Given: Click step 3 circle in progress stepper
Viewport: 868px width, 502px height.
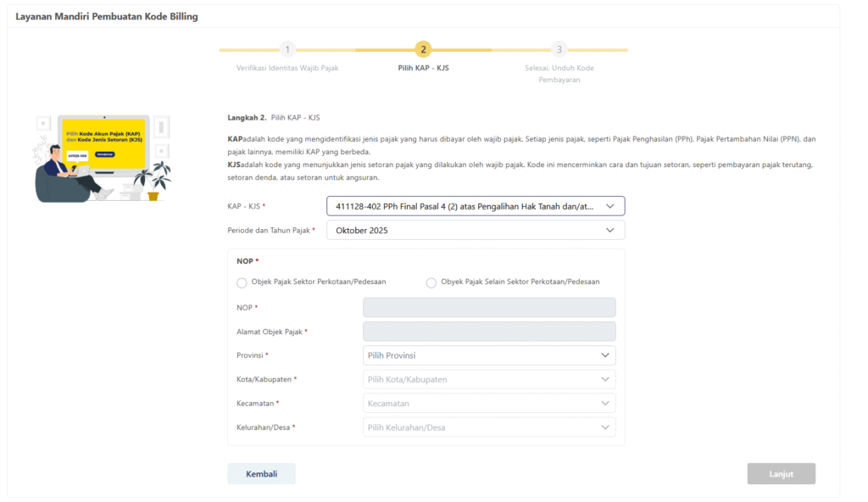Looking at the screenshot, I should click(559, 50).
